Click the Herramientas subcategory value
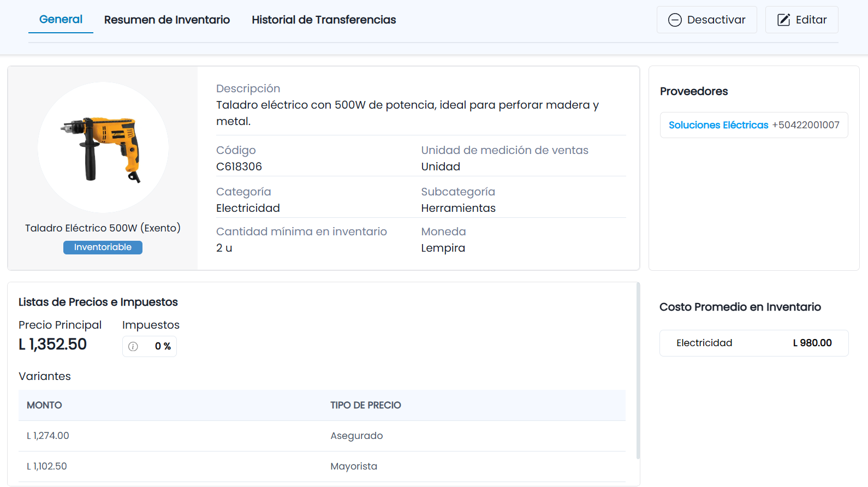Image resolution: width=868 pixels, height=487 pixels. tap(459, 208)
